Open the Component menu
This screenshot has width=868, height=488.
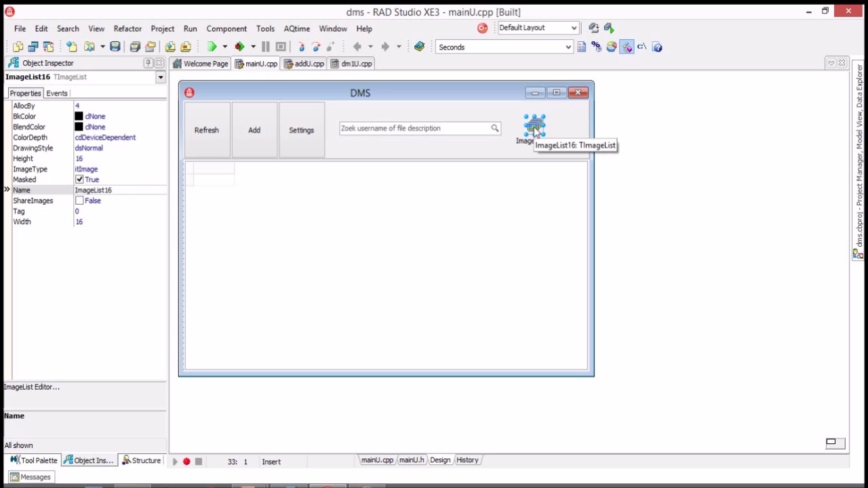(226, 28)
